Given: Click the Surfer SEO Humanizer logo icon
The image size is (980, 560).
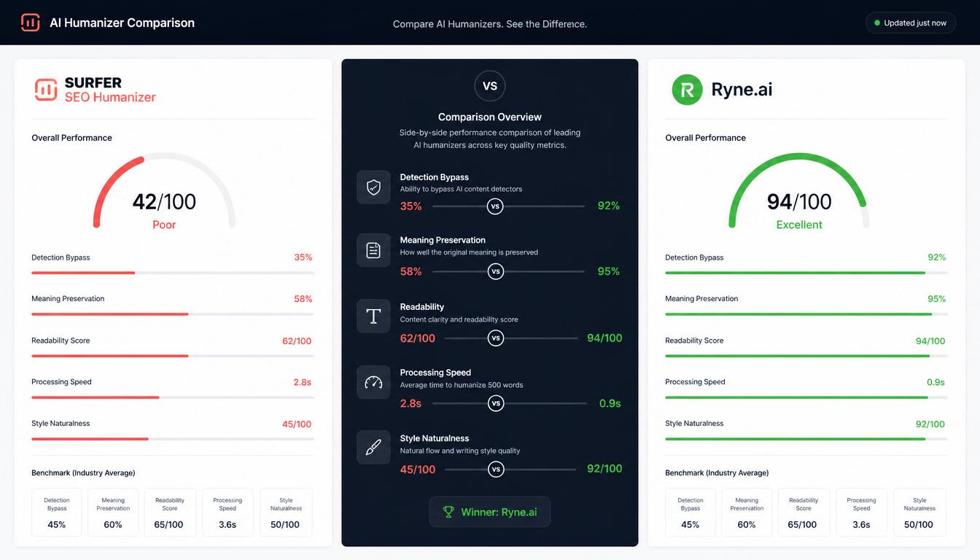Looking at the screenshot, I should tap(46, 90).
